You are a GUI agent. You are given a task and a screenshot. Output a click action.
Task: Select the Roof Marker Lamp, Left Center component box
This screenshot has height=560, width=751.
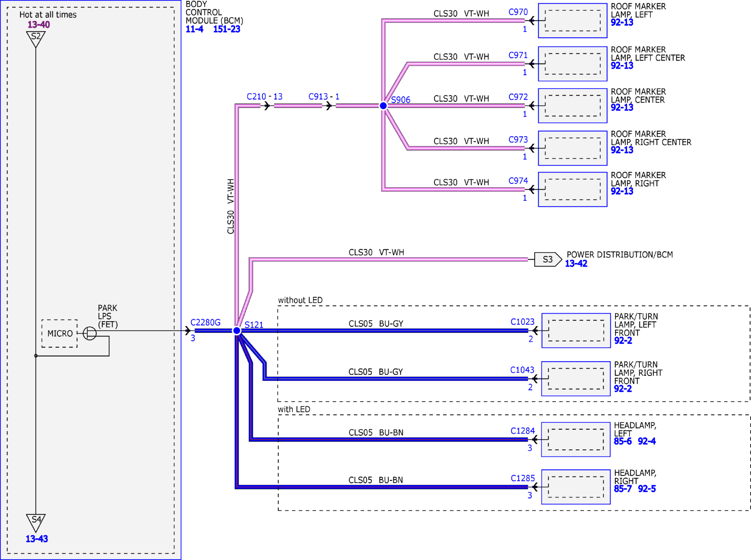click(x=573, y=64)
